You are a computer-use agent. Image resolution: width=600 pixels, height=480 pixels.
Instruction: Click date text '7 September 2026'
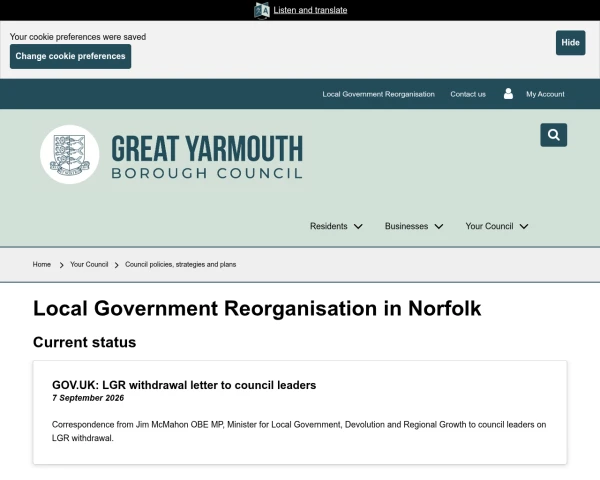tap(88, 398)
